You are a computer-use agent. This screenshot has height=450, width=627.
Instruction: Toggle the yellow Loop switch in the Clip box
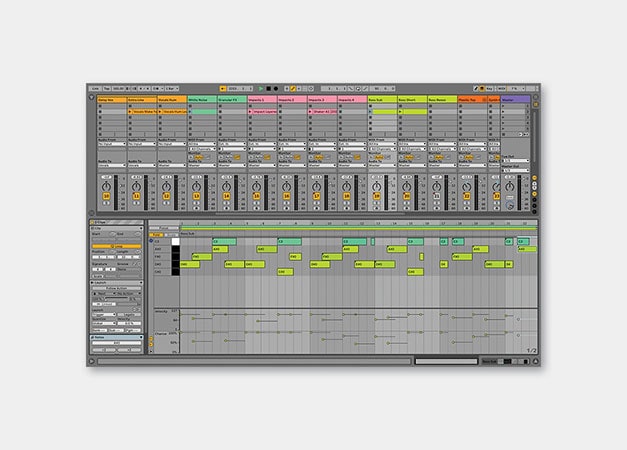point(116,246)
